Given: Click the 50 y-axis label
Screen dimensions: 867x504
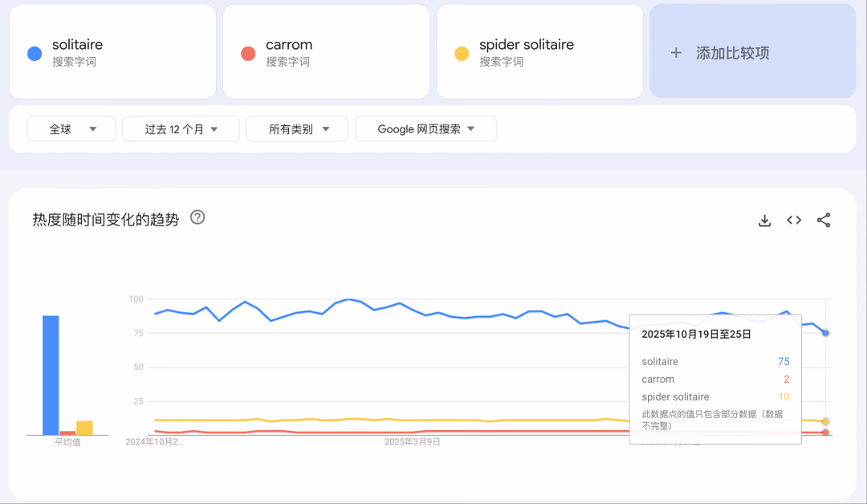Looking at the screenshot, I should pyautogui.click(x=138, y=368).
